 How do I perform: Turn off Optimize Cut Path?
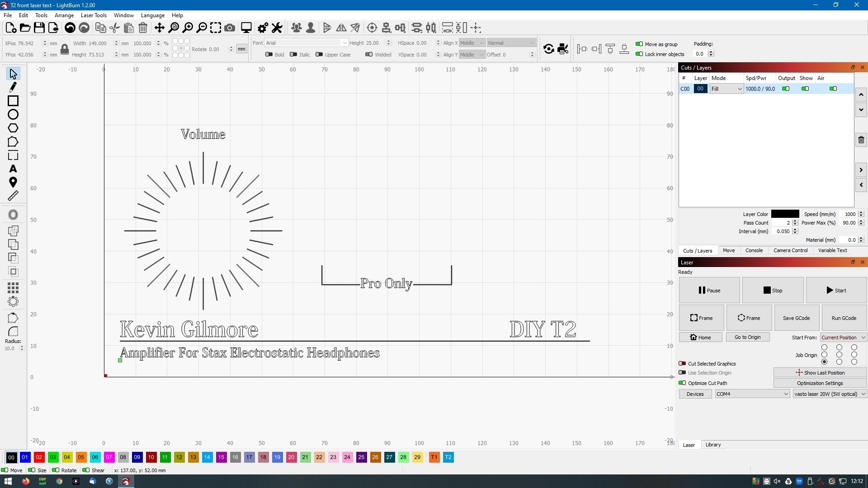(682, 383)
